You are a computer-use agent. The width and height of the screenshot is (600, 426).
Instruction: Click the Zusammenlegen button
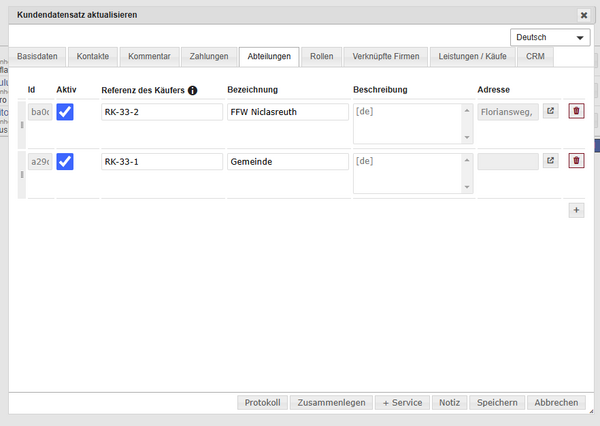click(x=331, y=402)
